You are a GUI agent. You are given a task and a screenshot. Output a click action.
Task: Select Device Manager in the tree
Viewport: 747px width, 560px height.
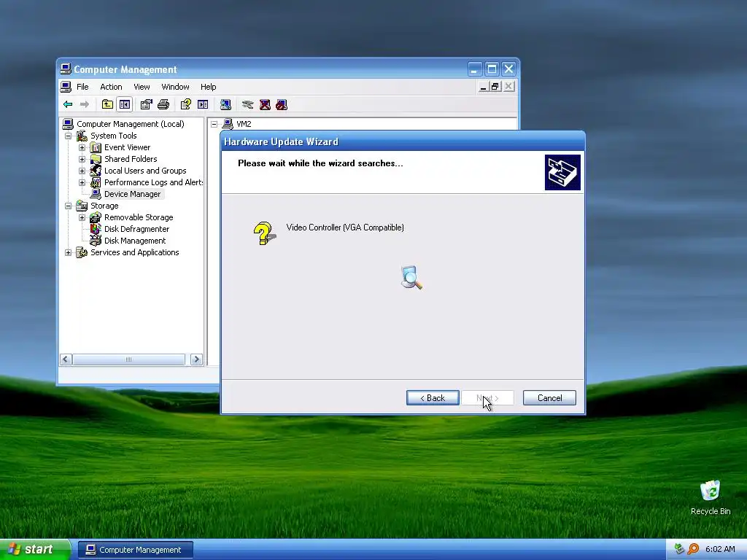point(133,194)
